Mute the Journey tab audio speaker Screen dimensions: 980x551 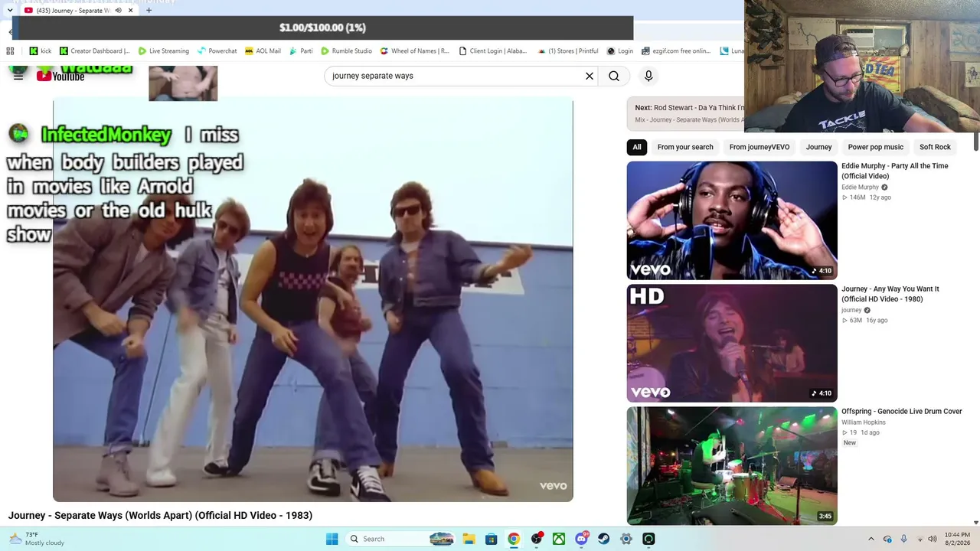(118, 11)
